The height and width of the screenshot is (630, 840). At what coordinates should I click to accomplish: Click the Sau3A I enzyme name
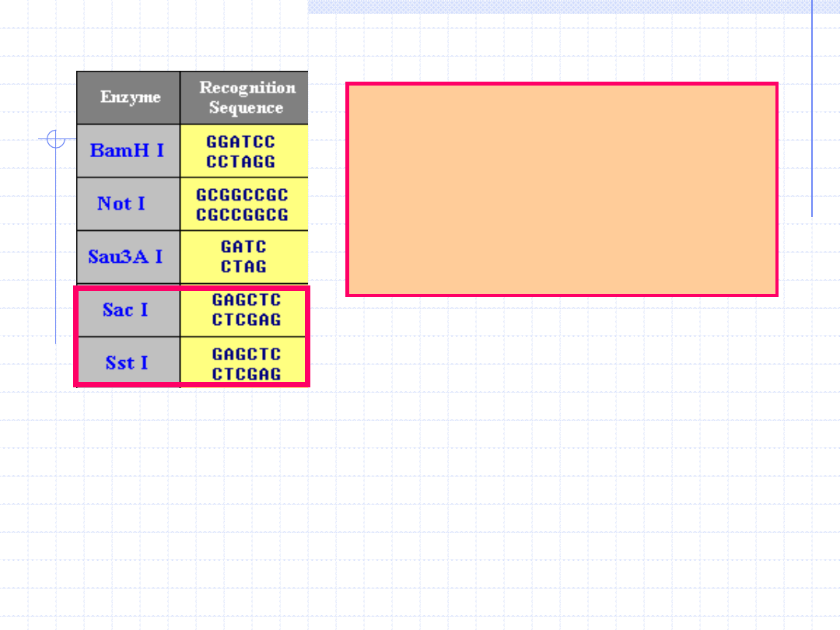coord(125,257)
